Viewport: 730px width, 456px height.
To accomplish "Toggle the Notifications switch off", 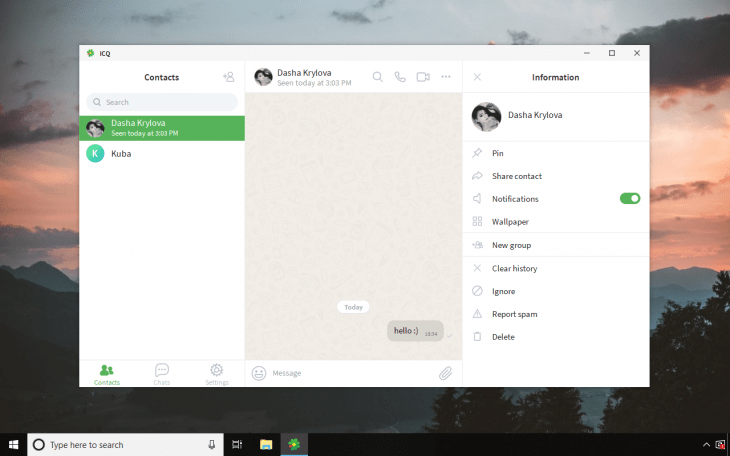I will [630, 198].
